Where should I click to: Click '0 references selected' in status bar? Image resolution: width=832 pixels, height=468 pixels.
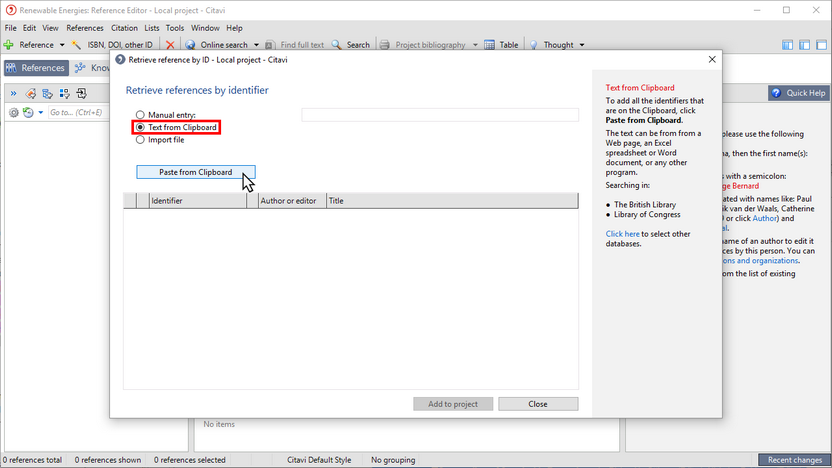189,460
